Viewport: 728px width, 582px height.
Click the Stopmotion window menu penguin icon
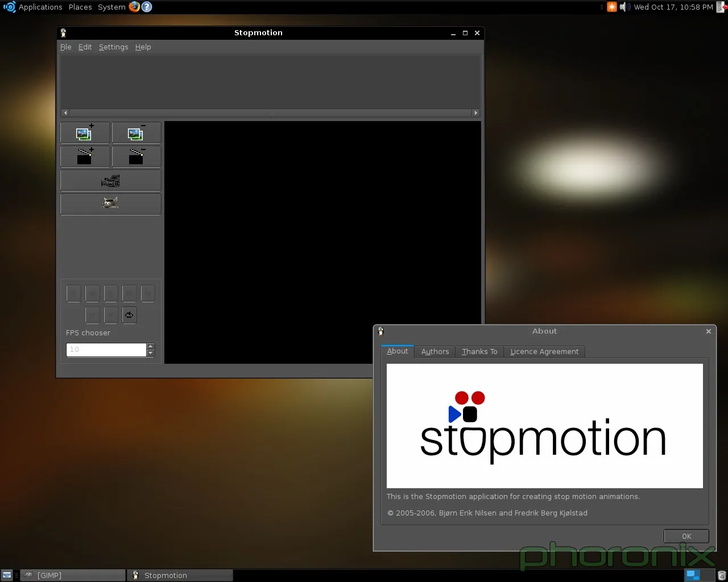pos(63,33)
